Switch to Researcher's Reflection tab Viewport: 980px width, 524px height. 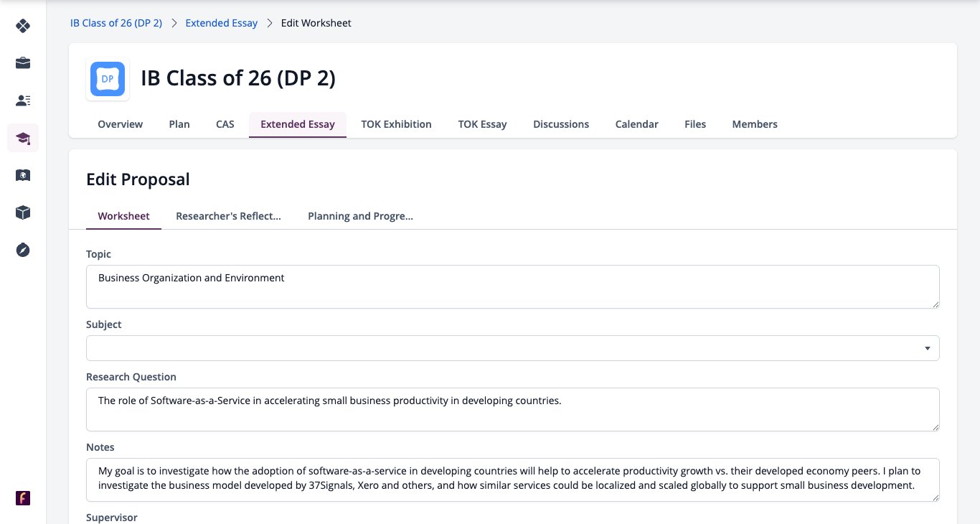pyautogui.click(x=228, y=216)
